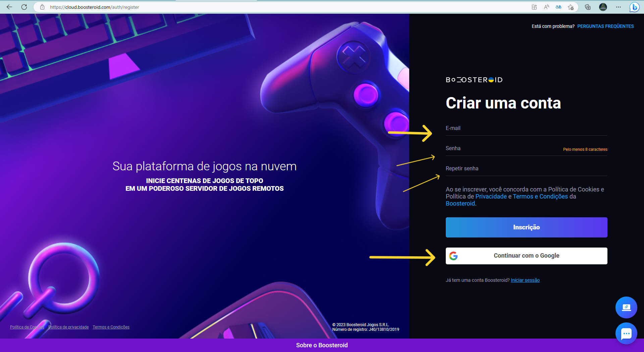Click '© 2023 Boosteroid Jogos S.R.L.' text

(x=361, y=325)
